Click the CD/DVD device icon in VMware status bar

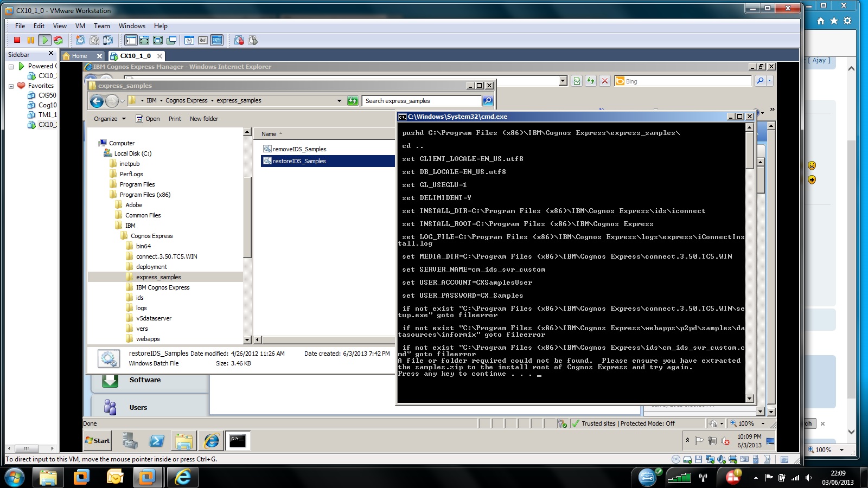[675, 459]
